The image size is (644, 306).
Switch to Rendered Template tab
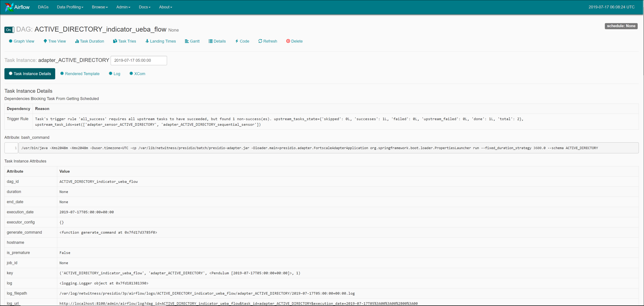click(x=80, y=74)
